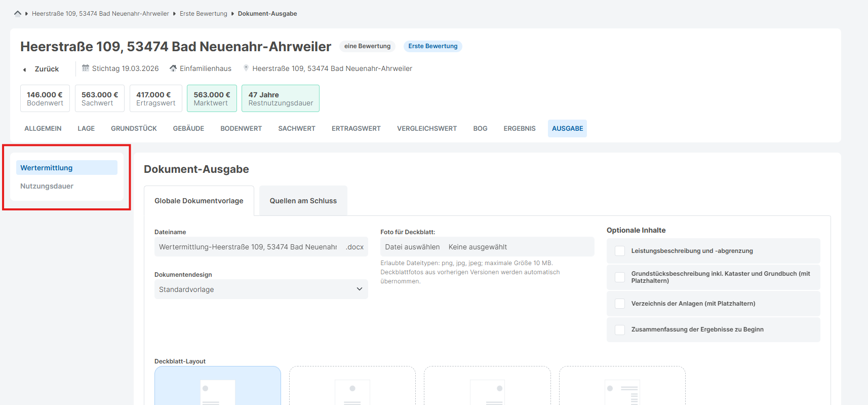This screenshot has width=868, height=405.
Task: Click the back arrow icon beside Zurück
Action: point(24,69)
